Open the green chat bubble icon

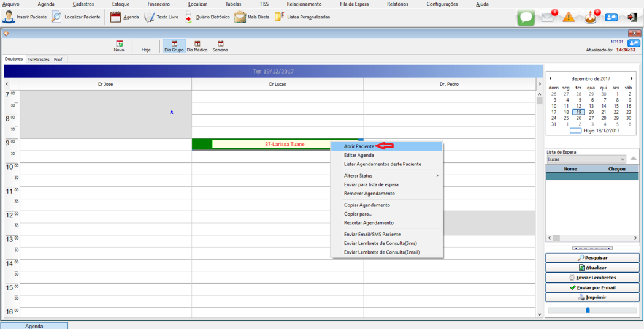tap(526, 17)
